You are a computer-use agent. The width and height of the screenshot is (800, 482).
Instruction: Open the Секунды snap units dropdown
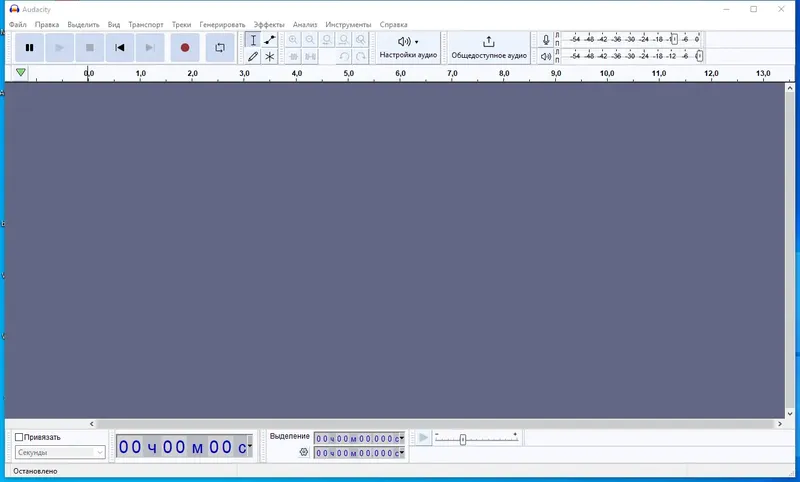click(60, 452)
